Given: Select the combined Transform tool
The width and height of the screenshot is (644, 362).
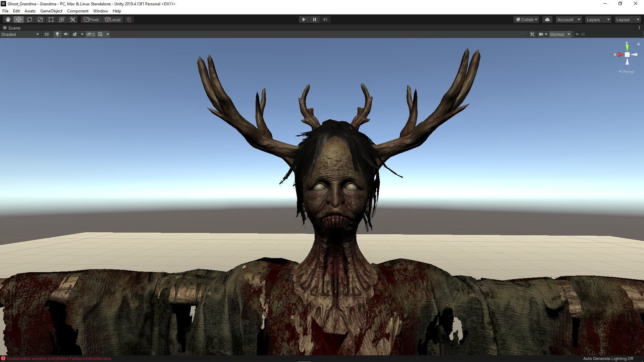Looking at the screenshot, I should [62, 19].
